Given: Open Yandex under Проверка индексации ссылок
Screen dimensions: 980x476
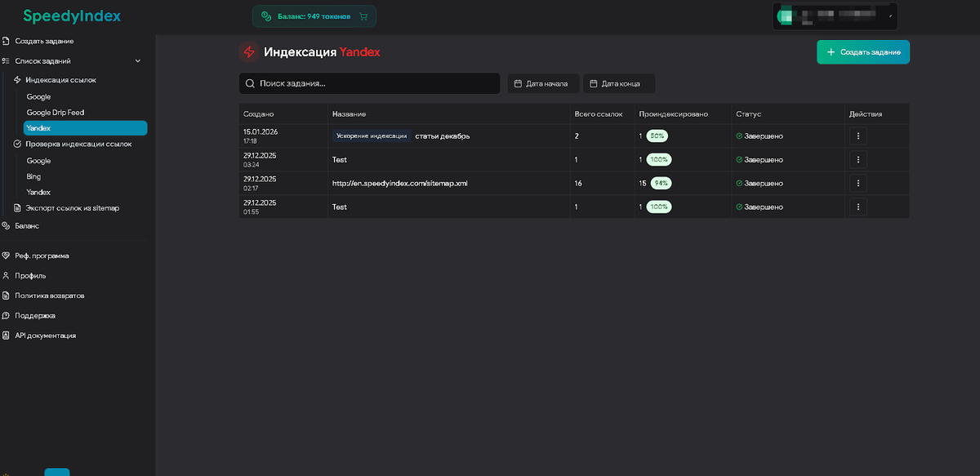Looking at the screenshot, I should [38, 193].
